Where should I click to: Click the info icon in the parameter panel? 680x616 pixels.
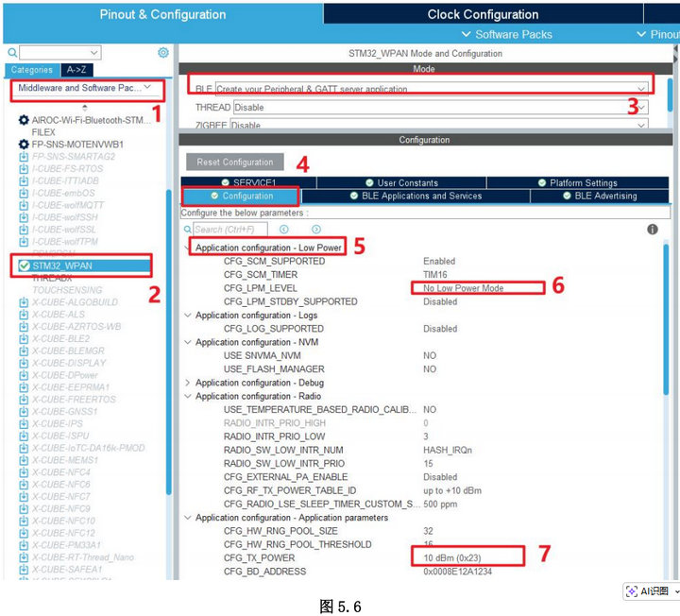click(x=652, y=230)
